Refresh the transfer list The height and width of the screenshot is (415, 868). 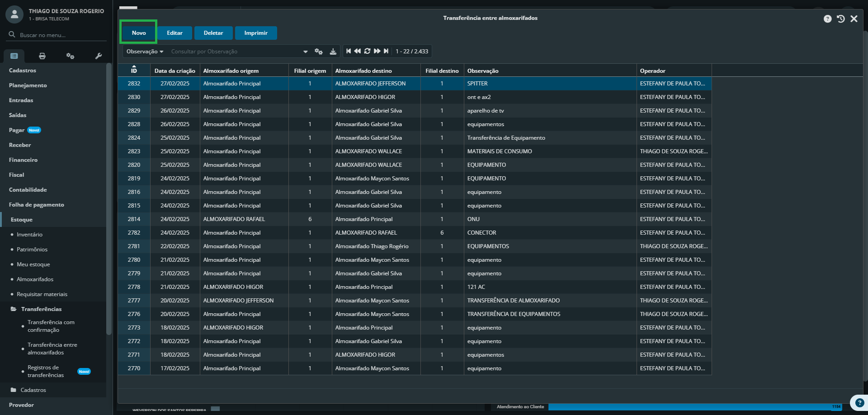pos(367,51)
